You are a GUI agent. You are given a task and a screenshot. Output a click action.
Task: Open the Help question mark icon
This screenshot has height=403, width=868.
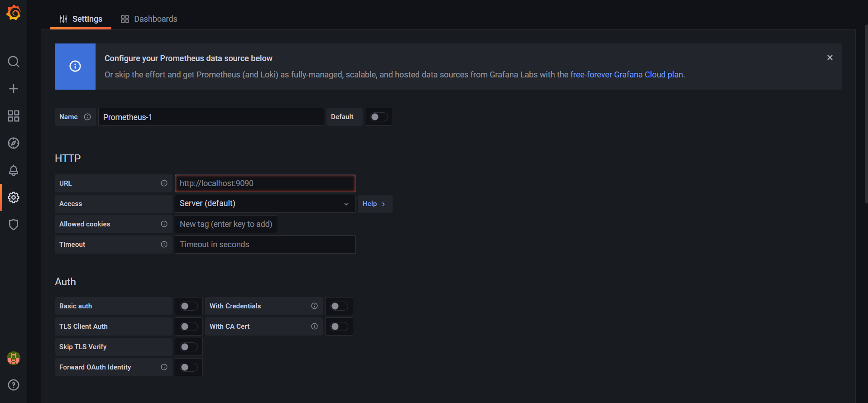pyautogui.click(x=14, y=385)
